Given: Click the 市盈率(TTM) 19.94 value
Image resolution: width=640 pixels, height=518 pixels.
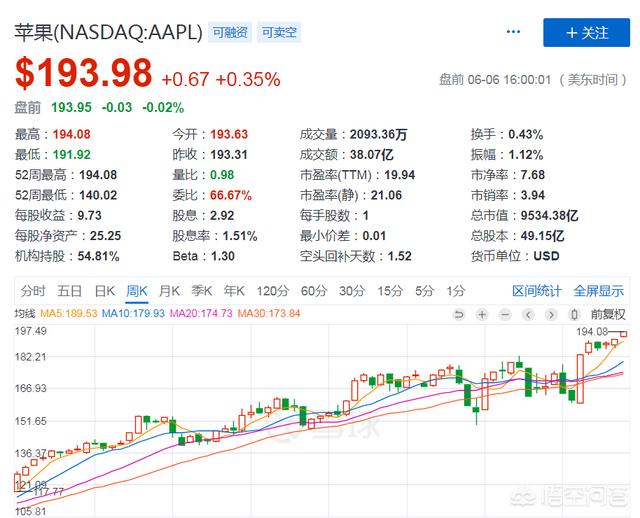Looking at the screenshot, I should click(x=400, y=175).
